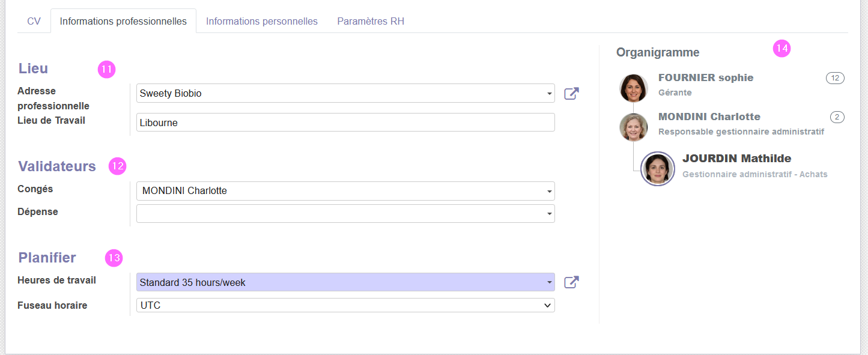868x355 pixels.
Task: Open the Heures de travail dropdown
Action: [345, 282]
